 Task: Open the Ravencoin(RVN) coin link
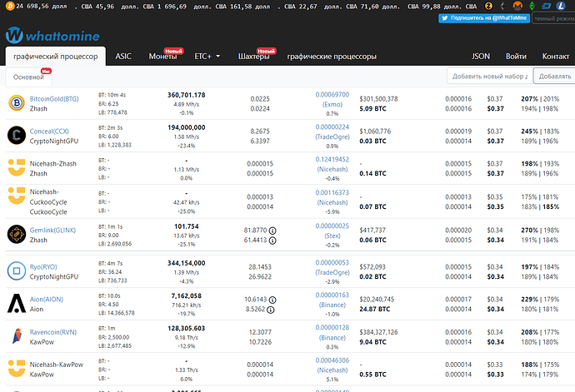(53, 332)
